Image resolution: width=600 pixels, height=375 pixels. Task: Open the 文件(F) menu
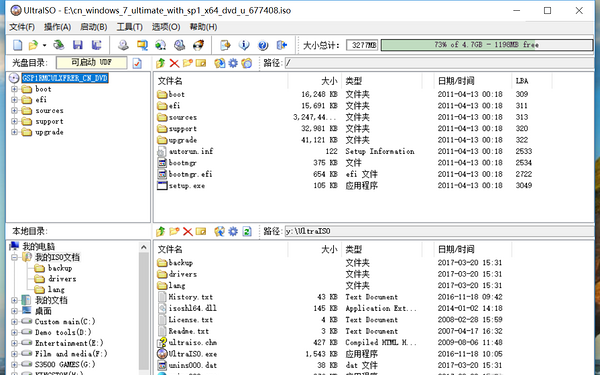[x=22, y=27]
